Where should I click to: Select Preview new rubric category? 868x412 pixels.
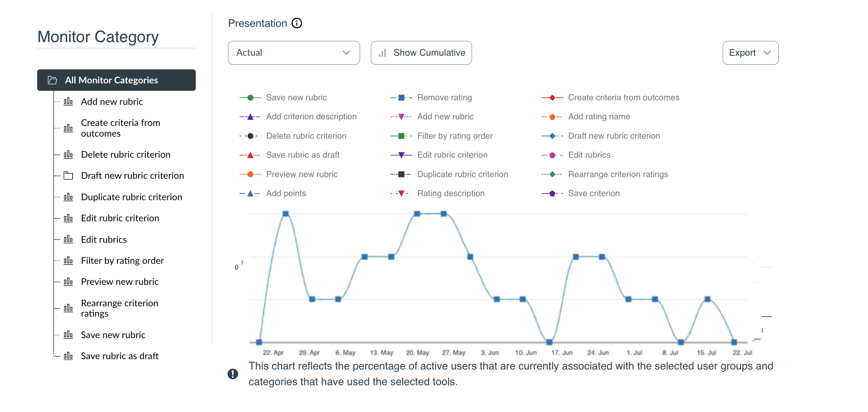coord(120,282)
